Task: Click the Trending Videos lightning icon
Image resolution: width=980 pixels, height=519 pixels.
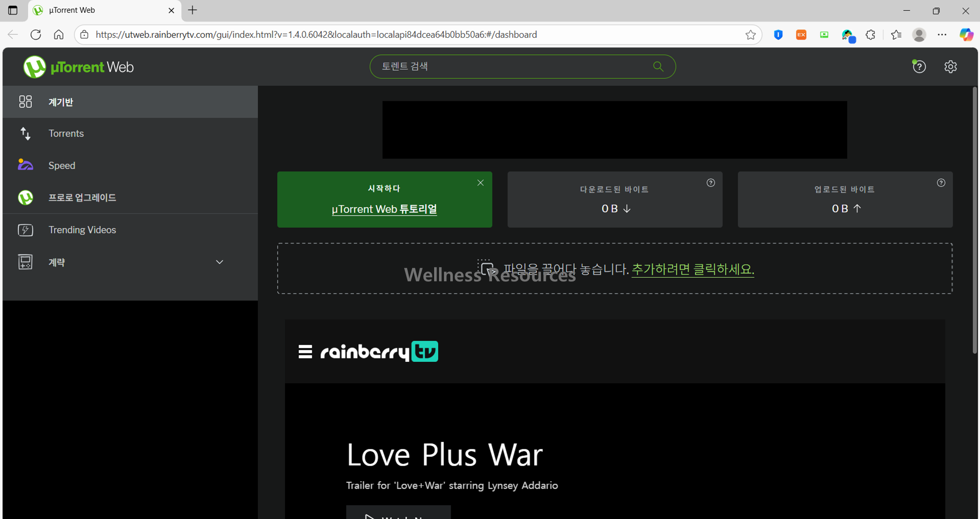Action: (25, 230)
